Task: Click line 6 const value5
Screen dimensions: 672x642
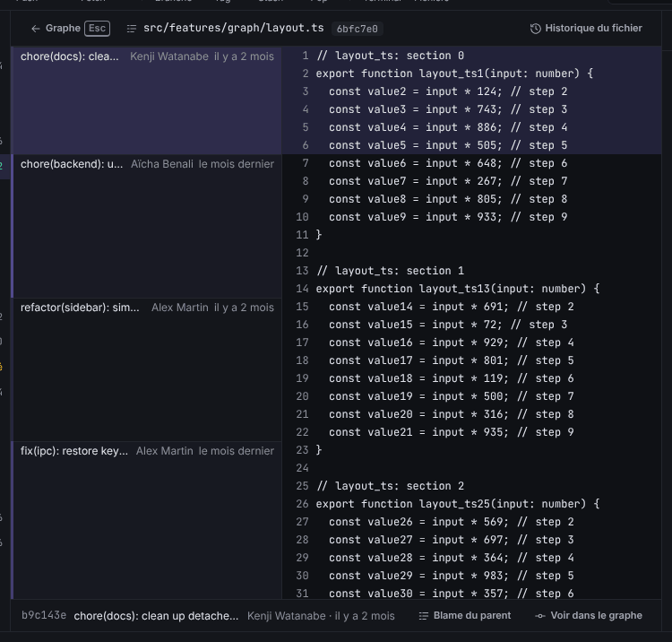Action: tap(448, 145)
